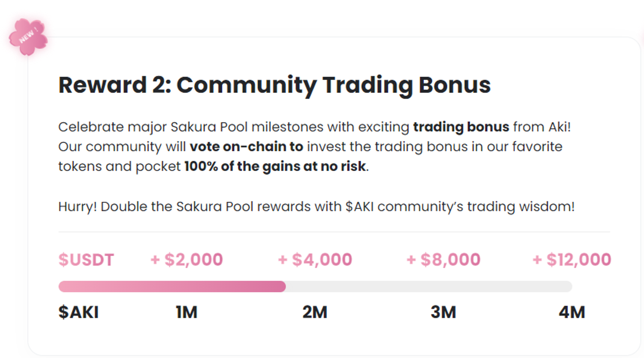The width and height of the screenshot is (644, 358).
Task: Select the + $12,000 reward label
Action: (x=572, y=260)
